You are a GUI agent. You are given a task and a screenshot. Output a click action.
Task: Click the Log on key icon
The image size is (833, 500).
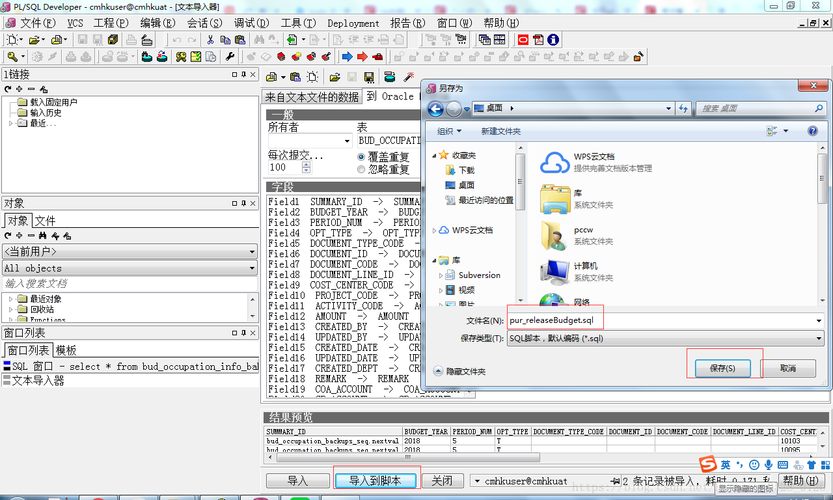[13, 56]
